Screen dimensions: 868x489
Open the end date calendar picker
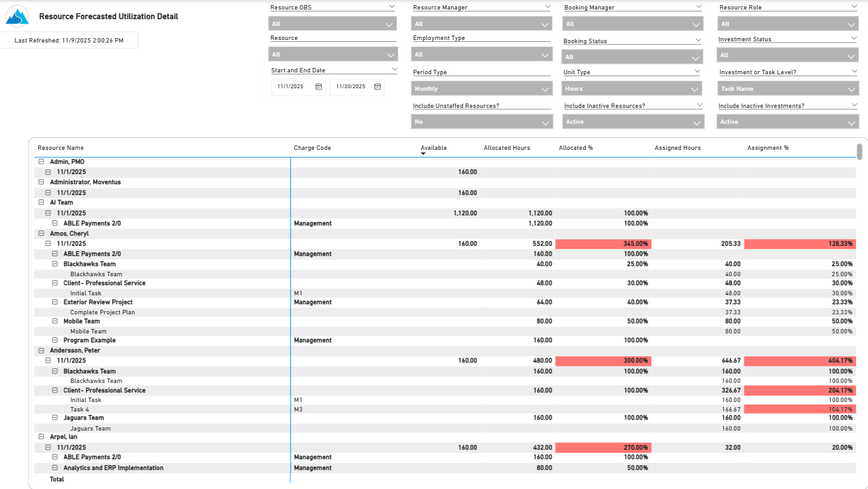click(x=377, y=86)
